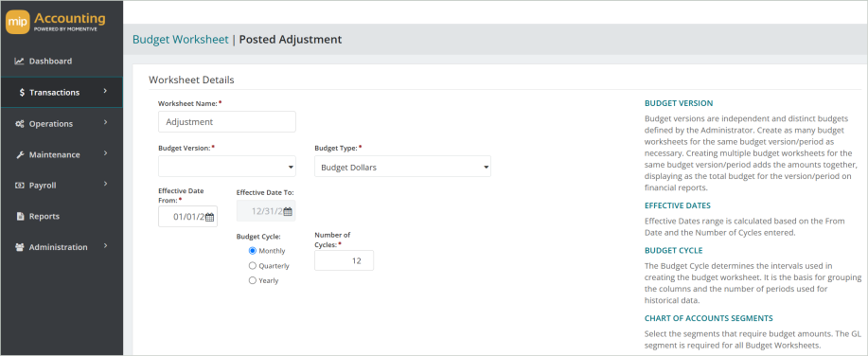The image size is (868, 356).
Task: Select the Yearly budget cycle option
Action: 253,280
